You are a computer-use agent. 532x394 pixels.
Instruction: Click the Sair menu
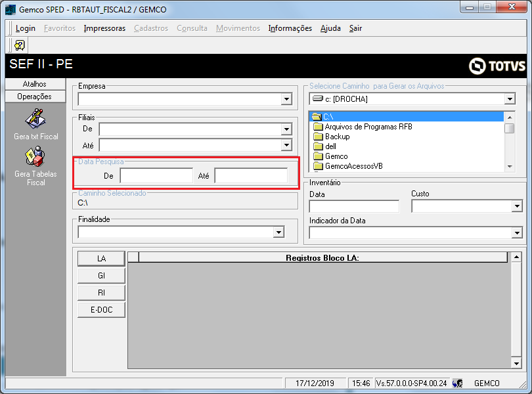tap(355, 28)
